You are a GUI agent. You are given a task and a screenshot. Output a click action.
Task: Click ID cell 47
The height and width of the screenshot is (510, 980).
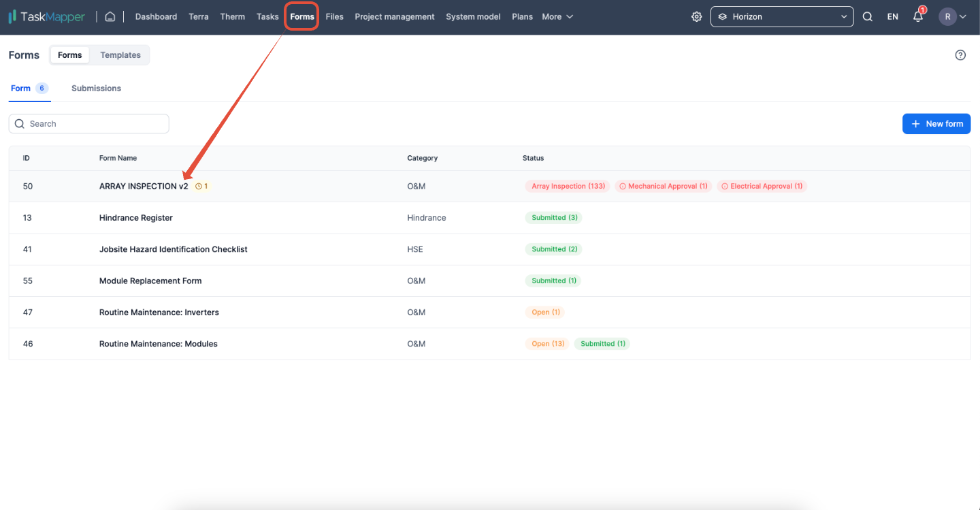click(28, 312)
